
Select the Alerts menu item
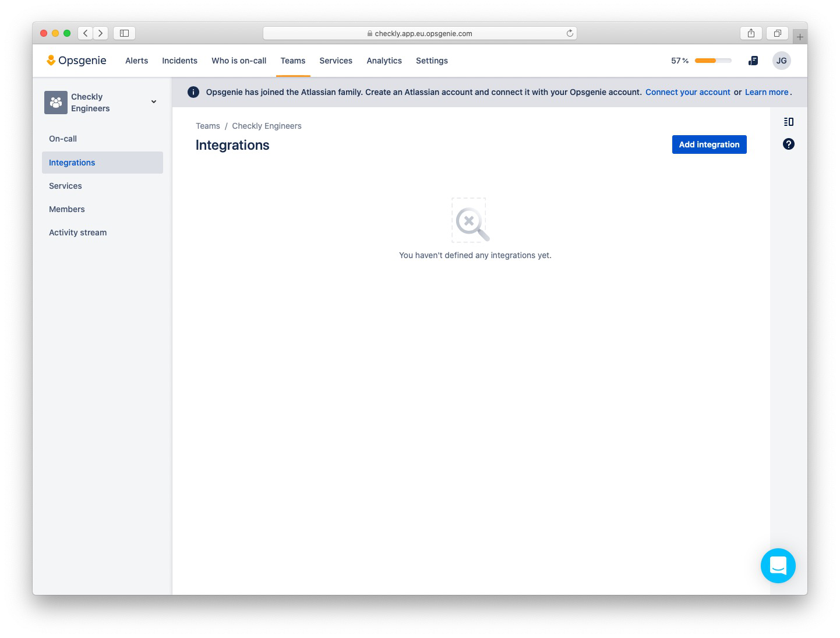[136, 61]
